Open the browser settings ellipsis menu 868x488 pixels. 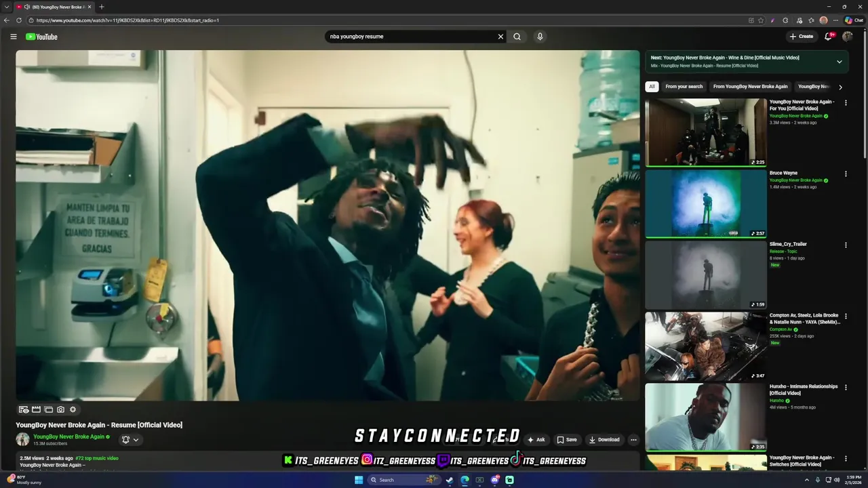tap(835, 20)
